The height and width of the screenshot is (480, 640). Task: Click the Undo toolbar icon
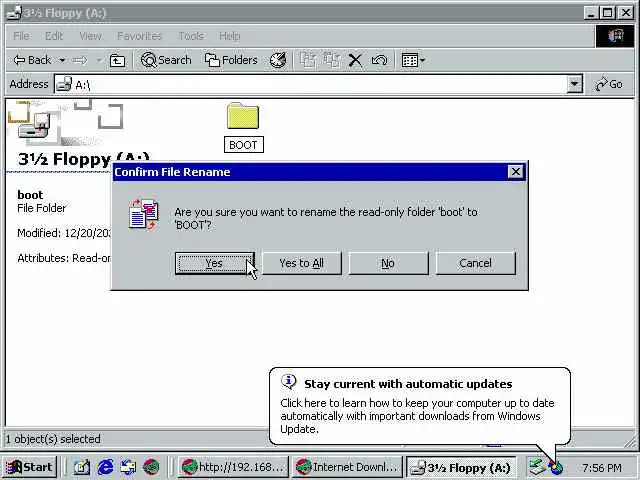tap(380, 61)
